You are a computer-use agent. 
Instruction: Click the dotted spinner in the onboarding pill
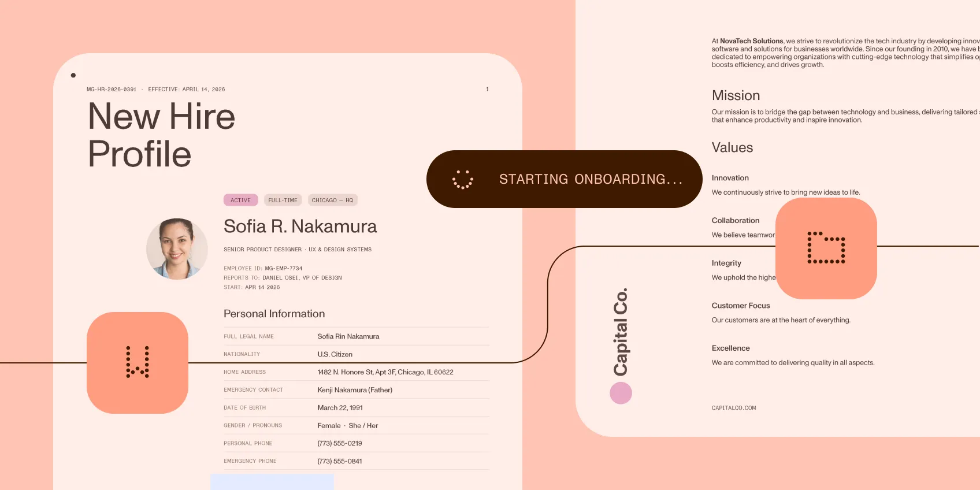[x=463, y=179]
